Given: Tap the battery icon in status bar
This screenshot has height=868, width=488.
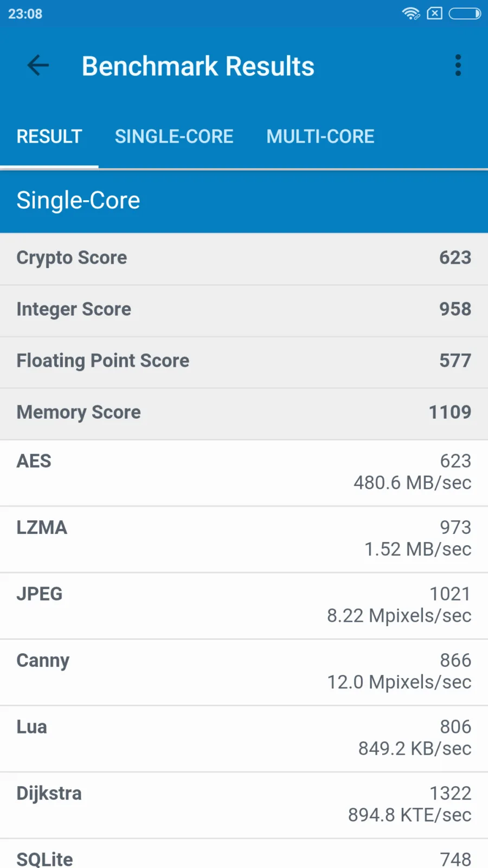Looking at the screenshot, I should click(465, 14).
